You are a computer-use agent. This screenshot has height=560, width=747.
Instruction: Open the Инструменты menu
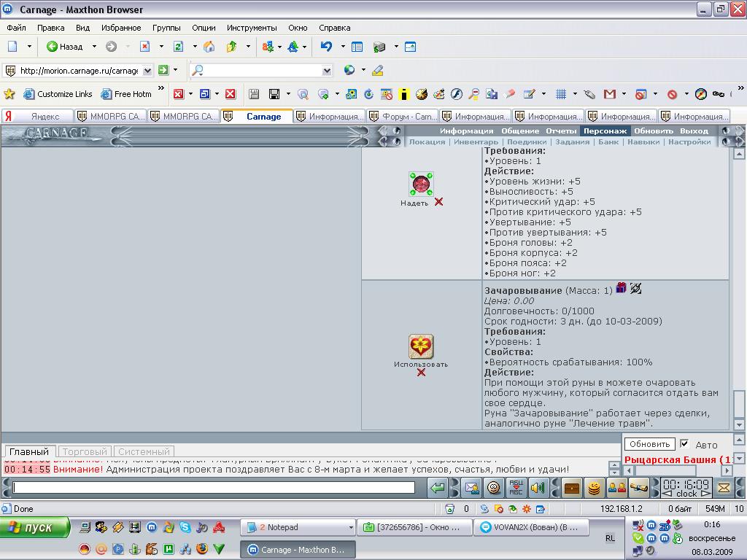[252, 28]
